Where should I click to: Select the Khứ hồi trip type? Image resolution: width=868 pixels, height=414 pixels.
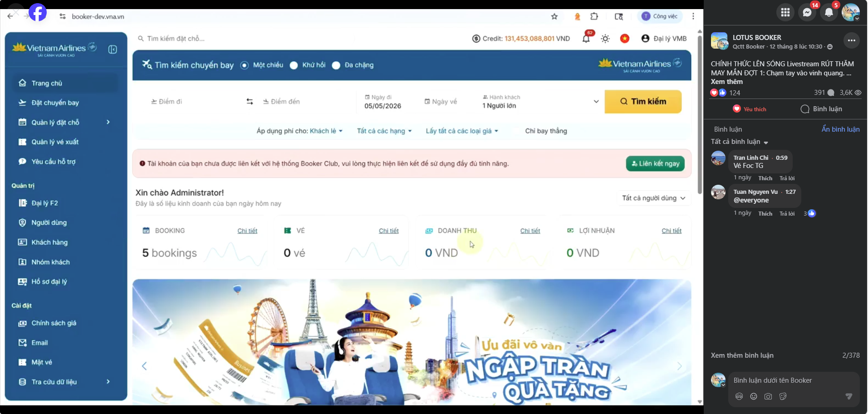click(294, 65)
